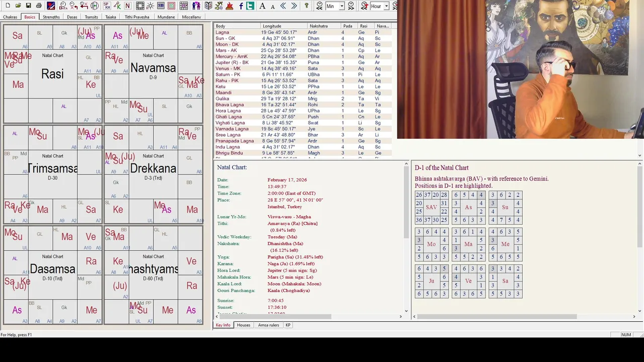Image resolution: width=644 pixels, height=362 pixels.
Task: Switch to the Transits tab
Action: [x=92, y=17]
